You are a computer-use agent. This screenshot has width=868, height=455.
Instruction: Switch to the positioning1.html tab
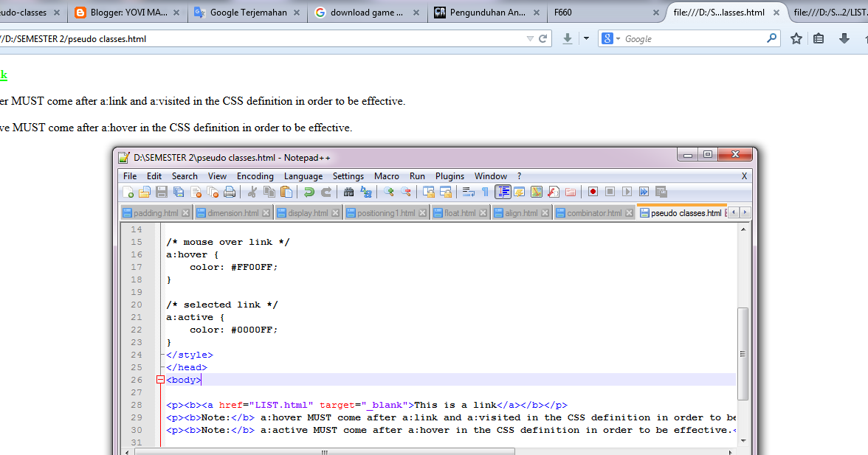point(386,213)
